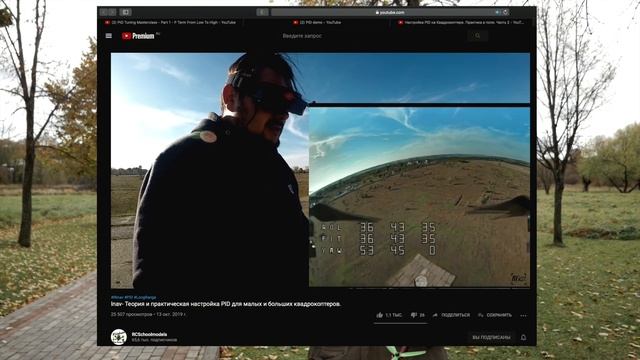Toggle the Safari sidebar button
The height and width of the screenshot is (360, 640).
pyautogui.click(x=126, y=12)
